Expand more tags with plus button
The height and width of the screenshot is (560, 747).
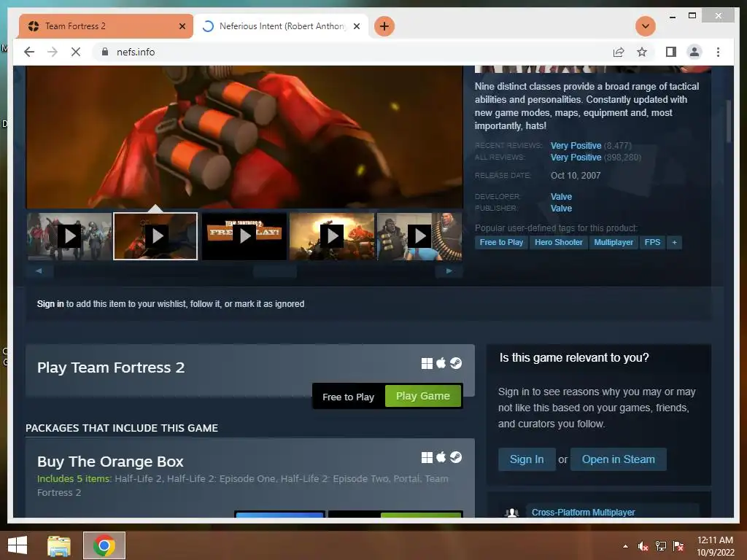click(x=674, y=242)
